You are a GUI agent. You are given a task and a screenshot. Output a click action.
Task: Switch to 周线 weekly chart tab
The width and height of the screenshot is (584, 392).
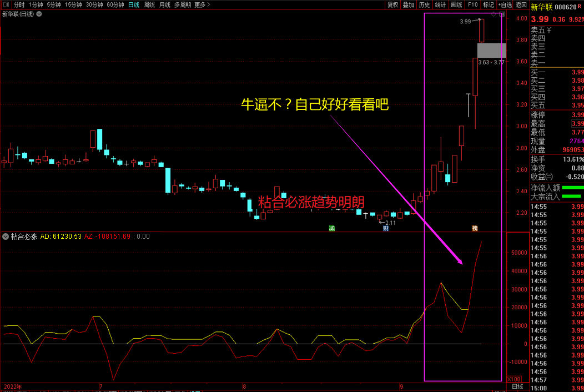(149, 4)
